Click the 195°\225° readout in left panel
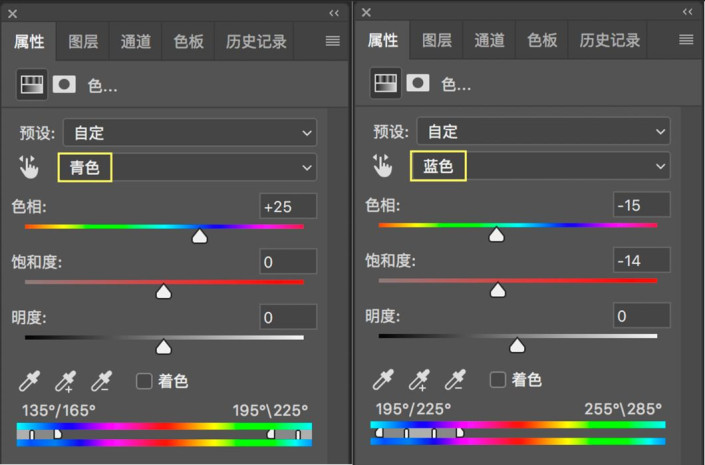The image size is (705, 465). [270, 410]
